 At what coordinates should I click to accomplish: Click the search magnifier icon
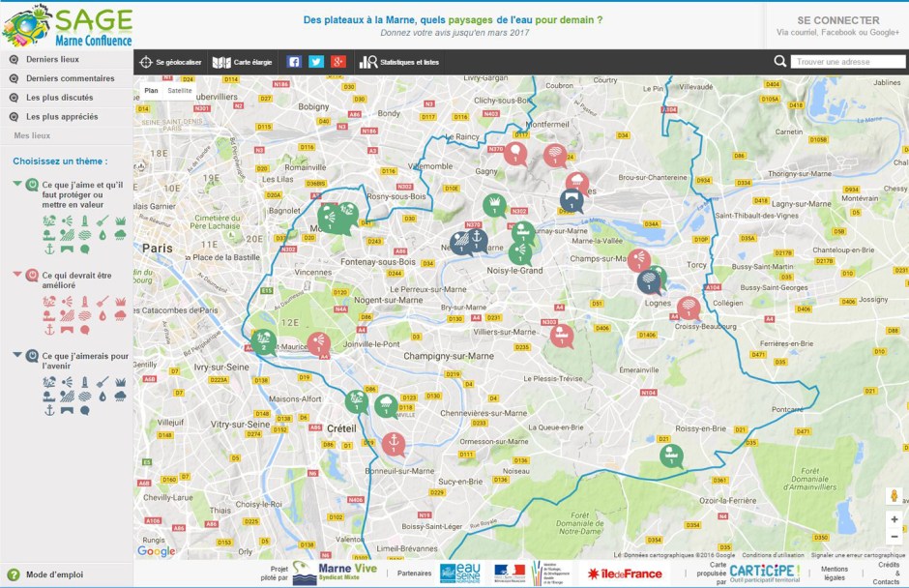pyautogui.click(x=780, y=62)
